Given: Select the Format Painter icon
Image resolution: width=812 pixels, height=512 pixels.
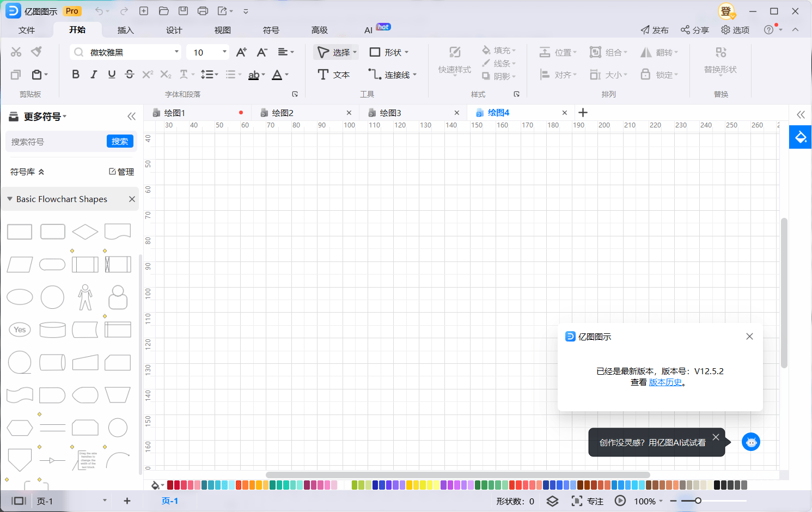Looking at the screenshot, I should pyautogui.click(x=36, y=52).
